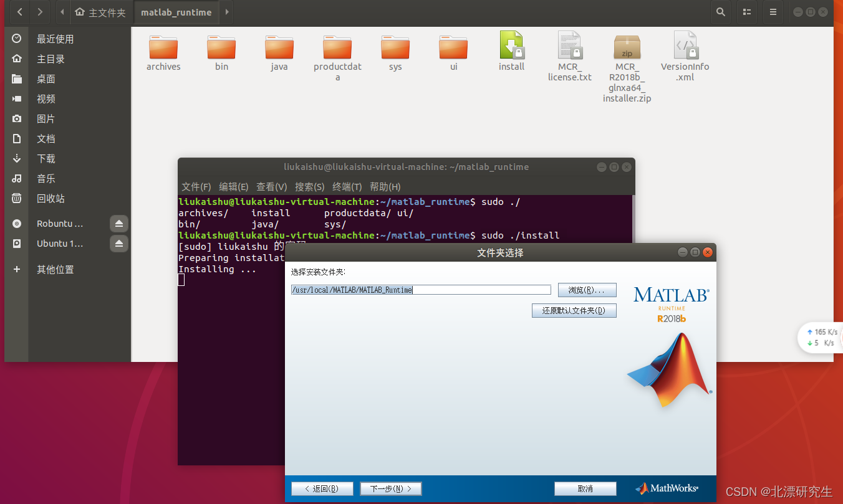The image size is (843, 504).
Task: Click 浏览(R)... button in installer
Action: [587, 290]
